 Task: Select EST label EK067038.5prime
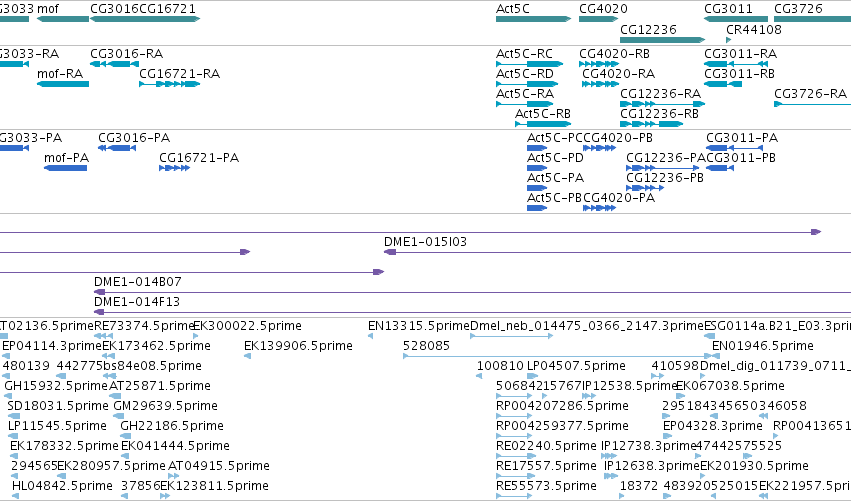click(x=730, y=386)
